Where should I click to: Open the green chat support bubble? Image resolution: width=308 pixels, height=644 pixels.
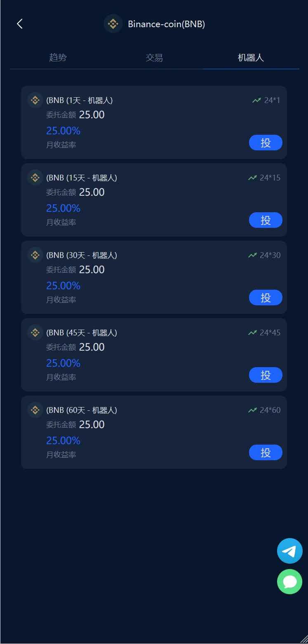[x=289, y=581]
